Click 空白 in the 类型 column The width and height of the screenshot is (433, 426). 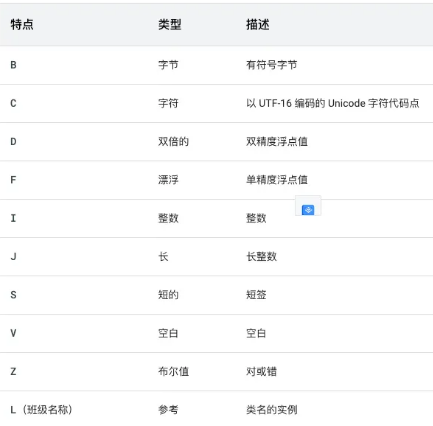[x=168, y=333]
